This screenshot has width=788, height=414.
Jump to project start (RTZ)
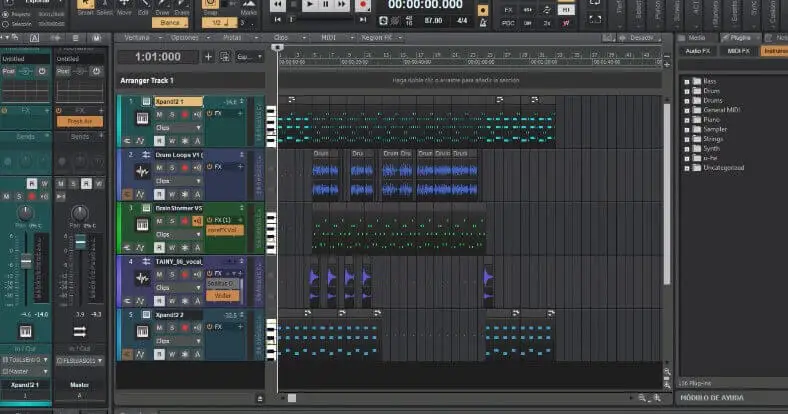pyautogui.click(x=277, y=20)
